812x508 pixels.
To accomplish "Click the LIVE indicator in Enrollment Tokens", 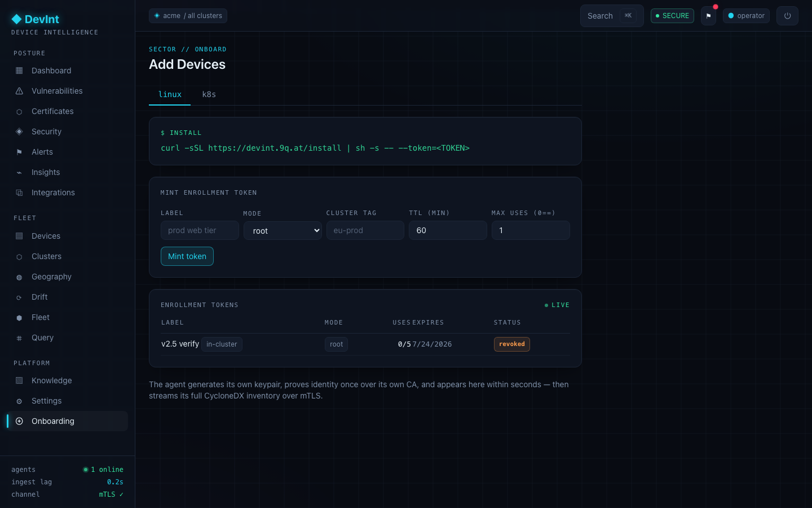I will coord(557,305).
